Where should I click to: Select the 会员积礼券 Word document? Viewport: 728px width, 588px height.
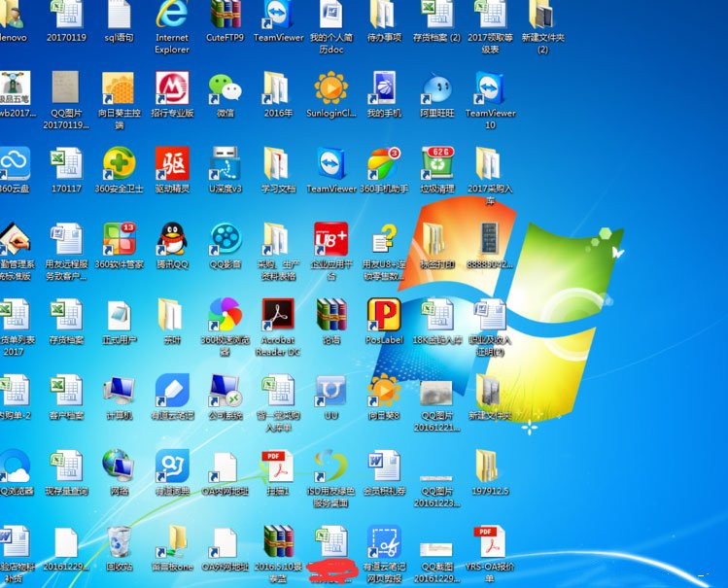tap(384, 472)
